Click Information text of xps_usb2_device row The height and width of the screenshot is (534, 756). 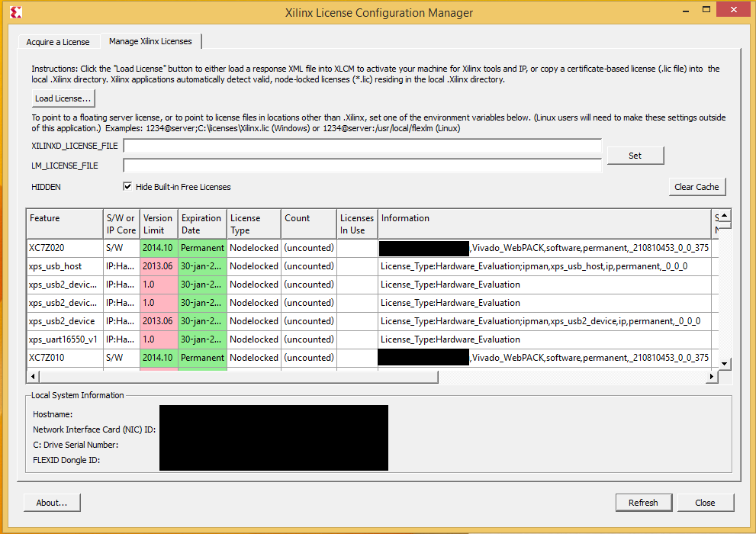(x=540, y=321)
